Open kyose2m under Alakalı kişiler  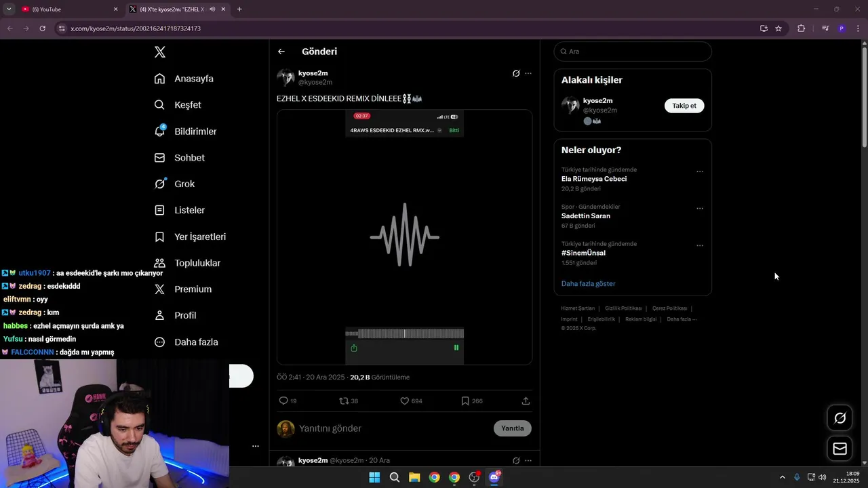pos(597,101)
